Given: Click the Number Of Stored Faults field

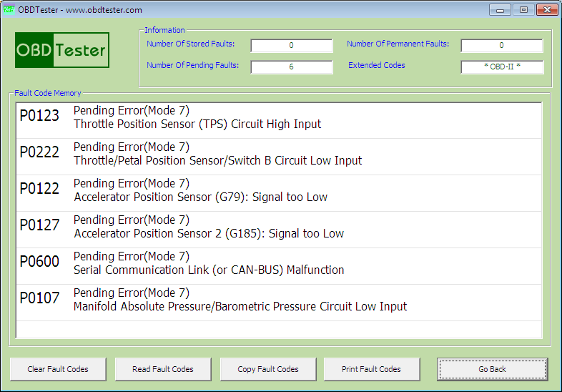Looking at the screenshot, I should 291,46.
